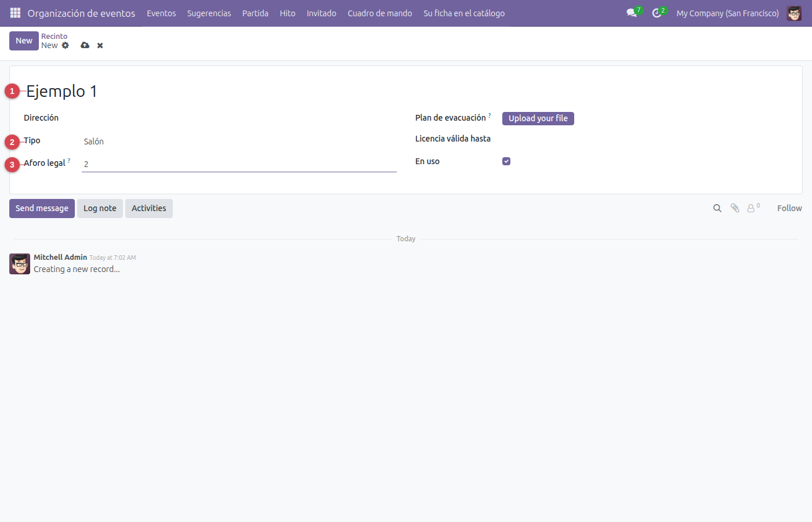Click Mitchell Admin author name
Screen dimensions: 812x522
pyautogui.click(x=60, y=257)
